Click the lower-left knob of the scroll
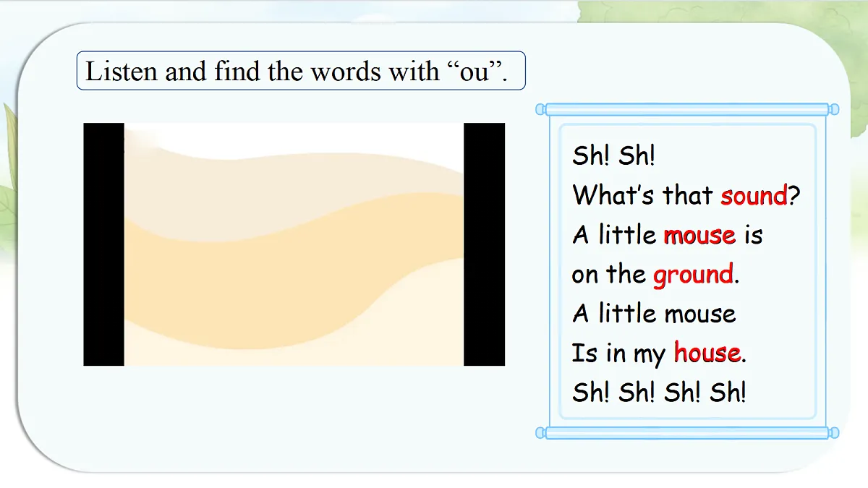The height and width of the screenshot is (488, 868). click(x=540, y=432)
